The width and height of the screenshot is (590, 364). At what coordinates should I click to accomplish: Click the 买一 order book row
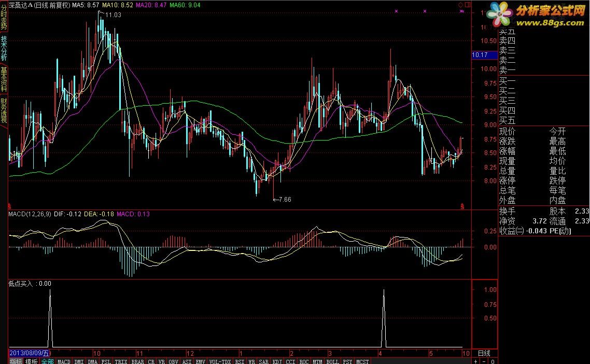507,81
